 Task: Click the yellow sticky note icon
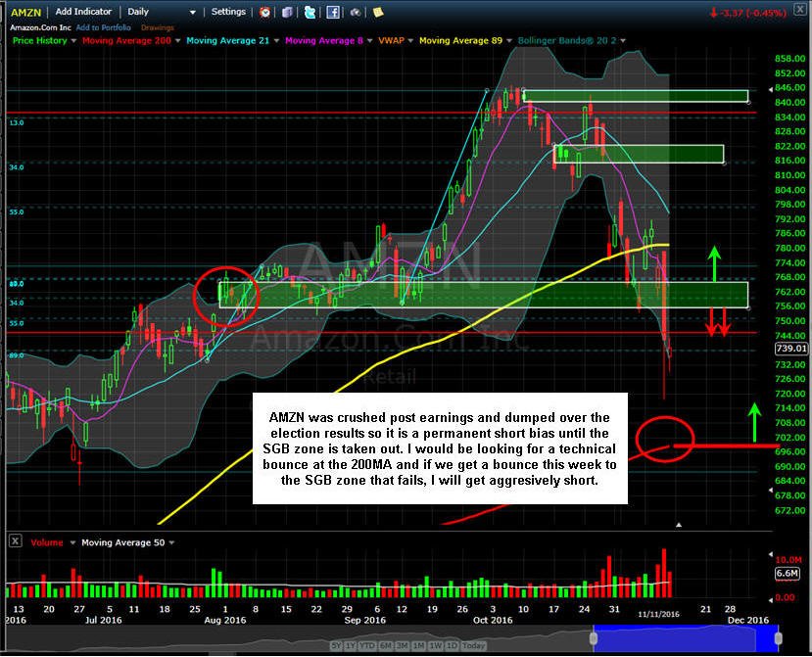click(378, 12)
